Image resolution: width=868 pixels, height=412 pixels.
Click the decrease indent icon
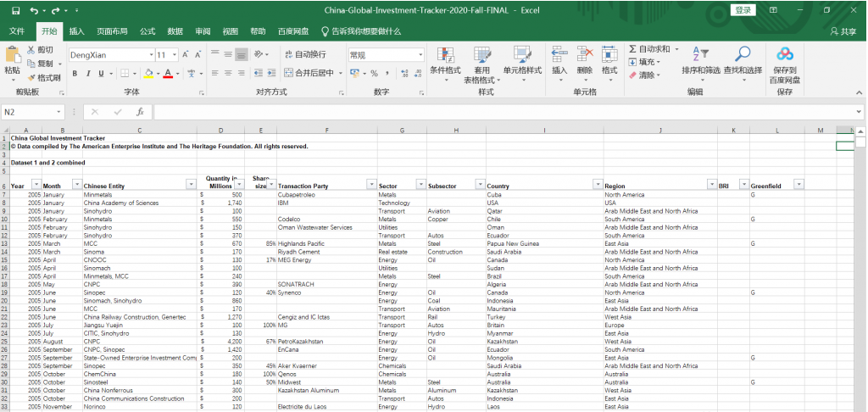pos(258,73)
